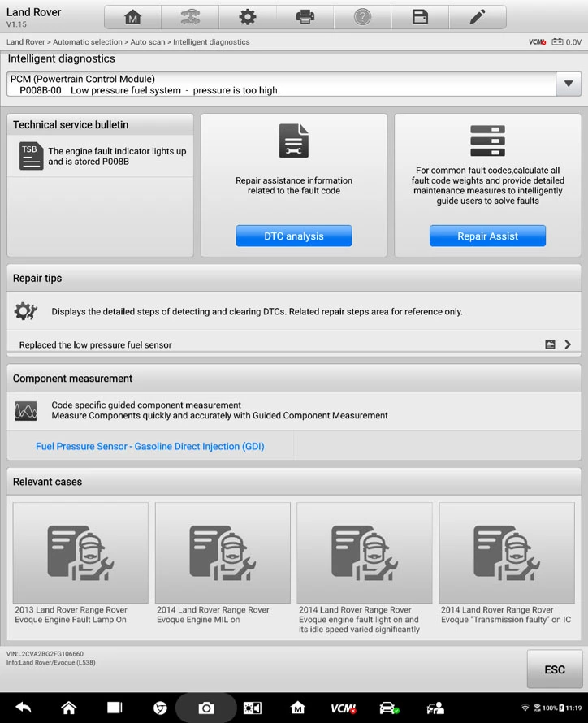This screenshot has height=723, width=588.
Task: Check Wi-Fi status icon in navbar
Action: (525, 708)
